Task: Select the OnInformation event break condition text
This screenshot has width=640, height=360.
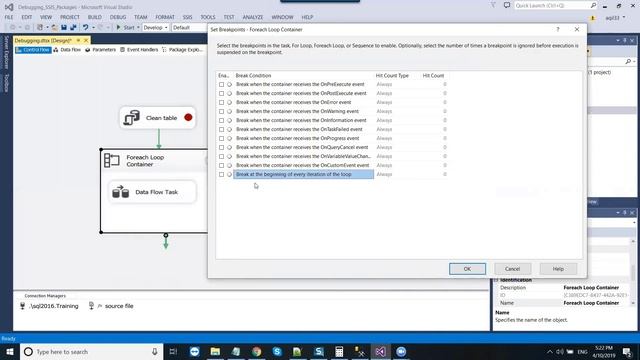Action: tap(301, 120)
